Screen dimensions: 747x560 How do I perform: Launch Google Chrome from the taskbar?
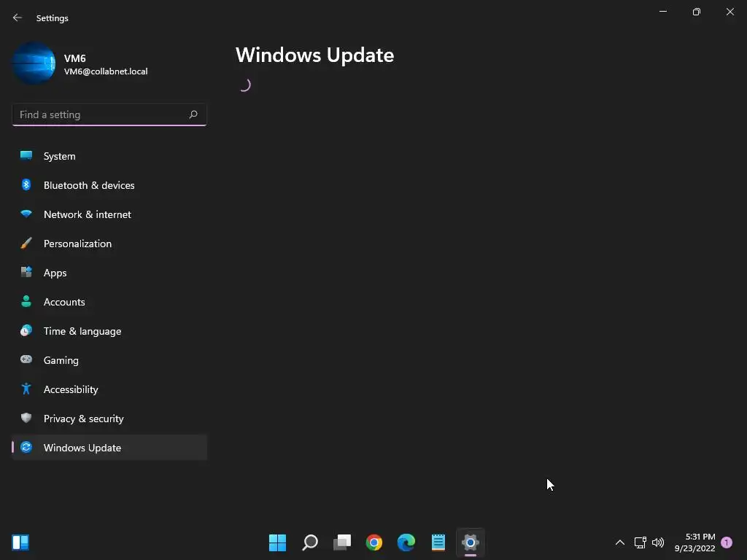click(x=374, y=542)
